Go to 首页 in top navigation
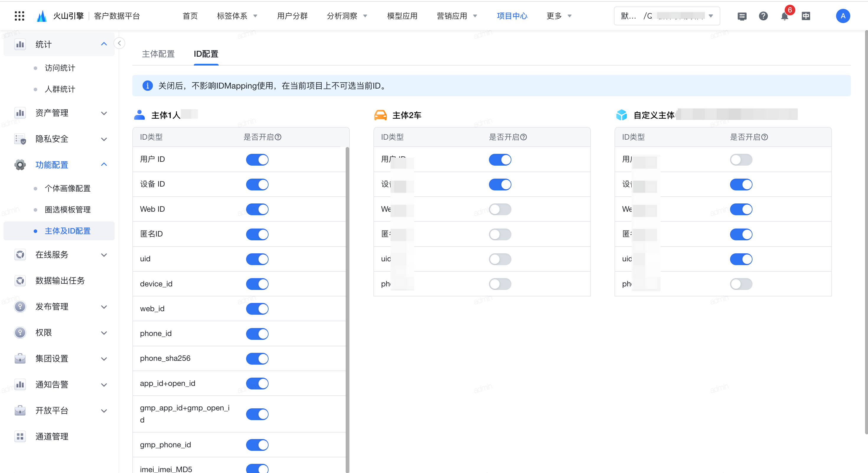 click(x=190, y=16)
